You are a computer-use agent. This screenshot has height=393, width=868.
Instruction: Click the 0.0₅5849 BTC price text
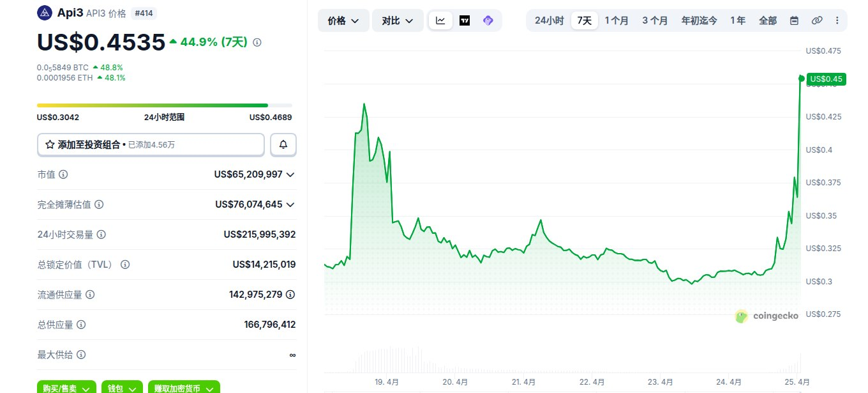(63, 67)
